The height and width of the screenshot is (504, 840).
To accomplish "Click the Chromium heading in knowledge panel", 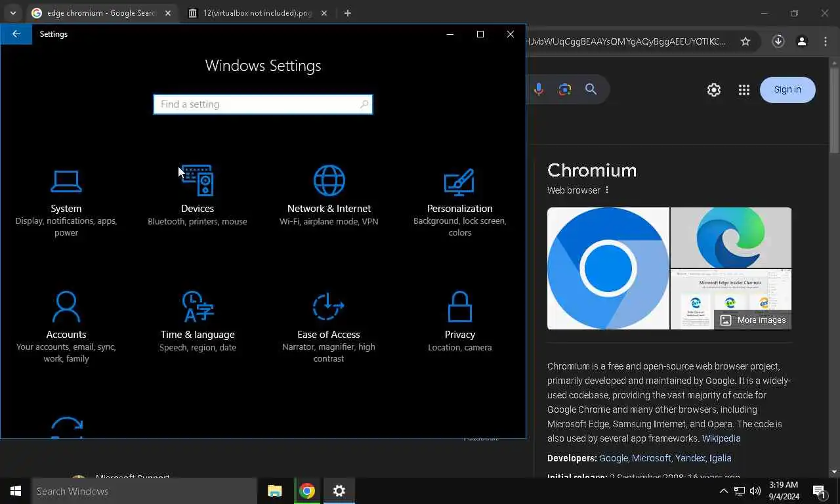I will tap(592, 170).
